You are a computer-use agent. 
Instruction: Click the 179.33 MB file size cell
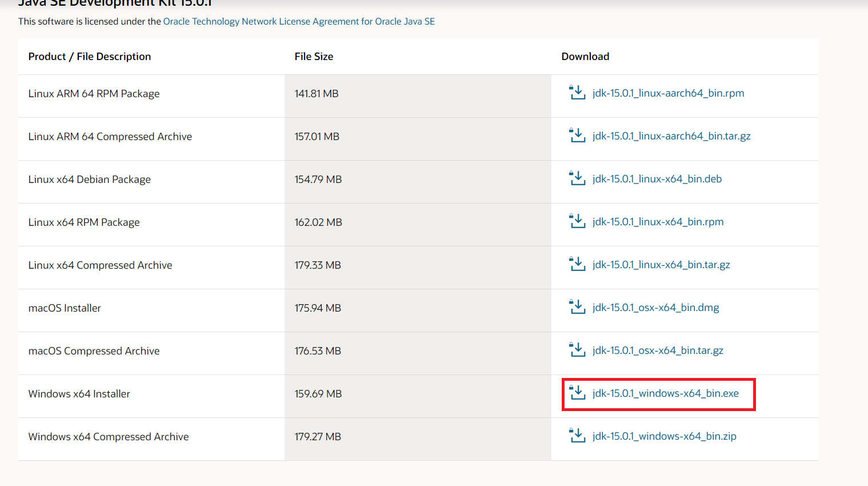(x=418, y=268)
